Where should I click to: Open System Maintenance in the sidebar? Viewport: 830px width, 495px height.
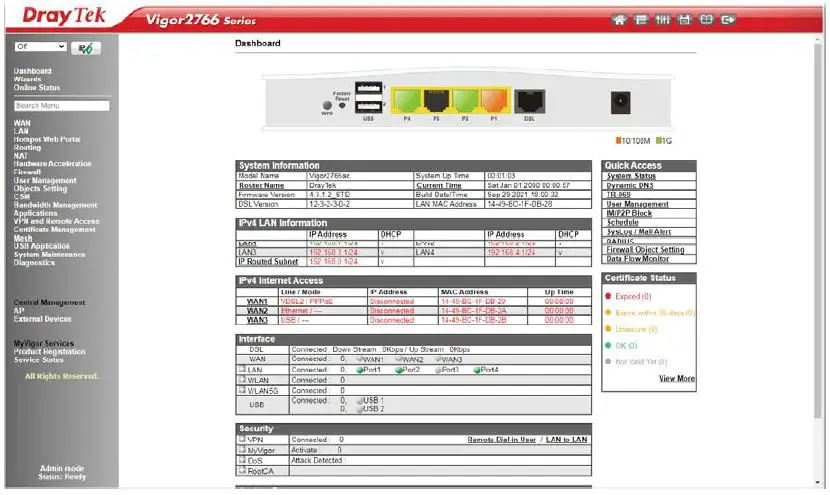click(49, 255)
